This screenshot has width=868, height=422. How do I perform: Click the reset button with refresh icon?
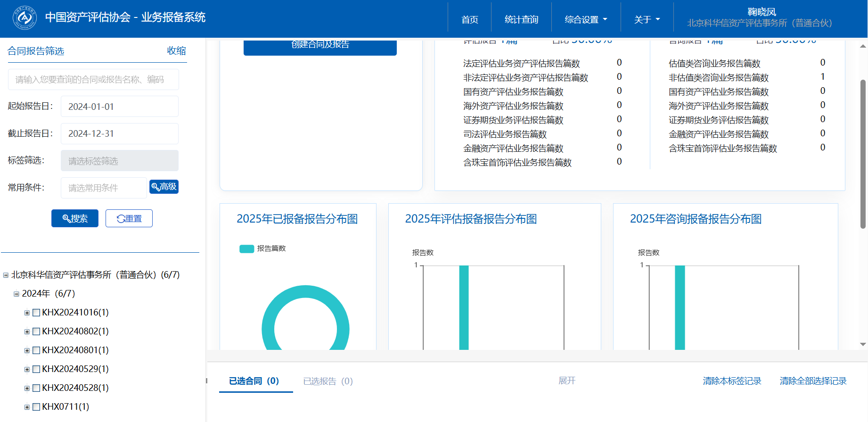(129, 218)
